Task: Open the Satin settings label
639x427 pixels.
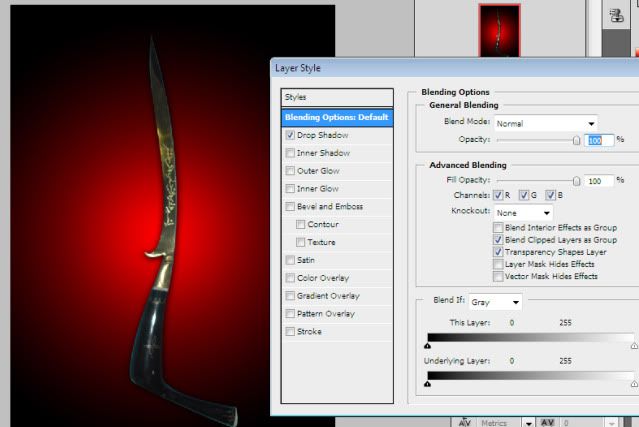Action: [x=306, y=260]
